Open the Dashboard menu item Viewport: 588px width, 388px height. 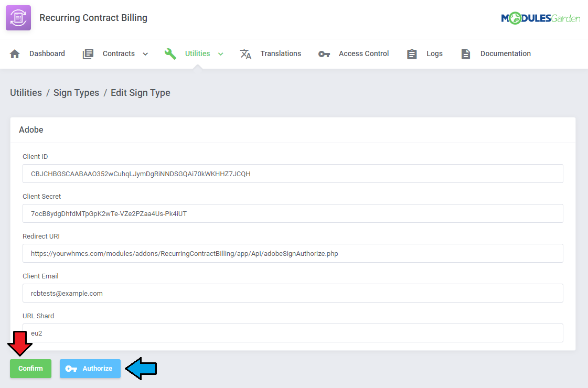coord(47,53)
